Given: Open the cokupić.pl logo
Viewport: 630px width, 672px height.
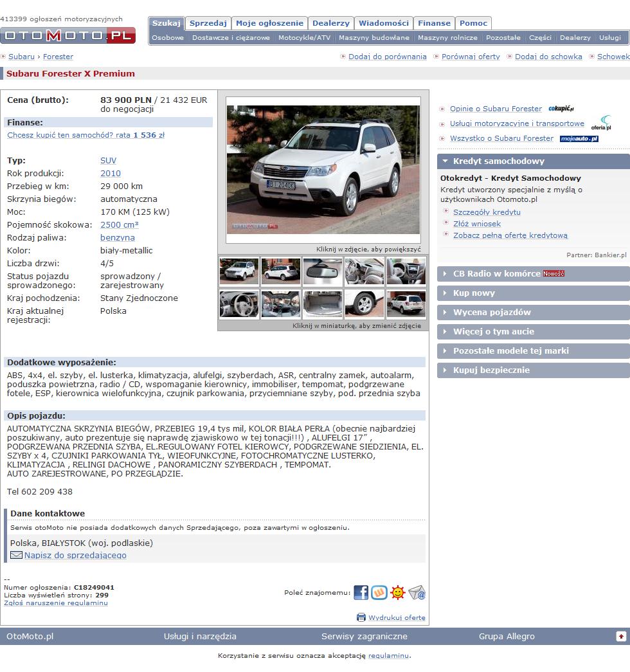Looking at the screenshot, I should pos(561,109).
